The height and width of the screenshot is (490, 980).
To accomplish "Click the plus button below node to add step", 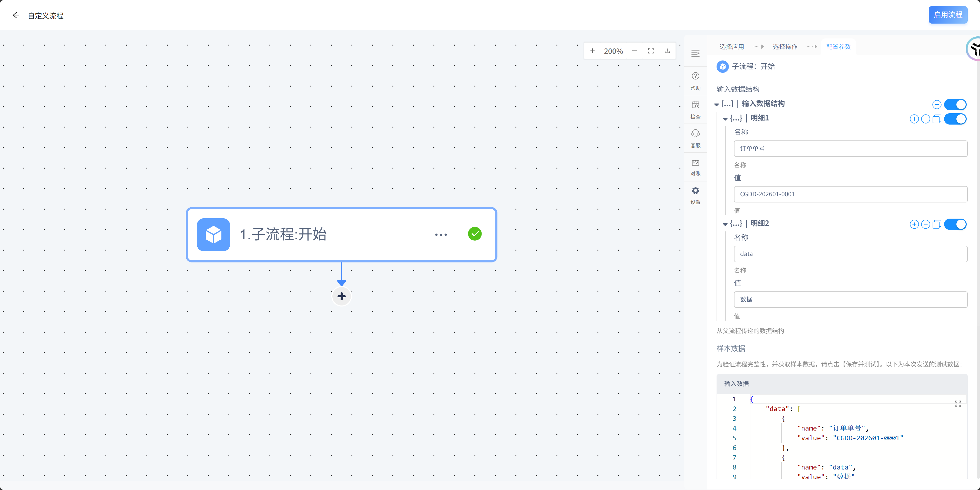I will (341, 296).
